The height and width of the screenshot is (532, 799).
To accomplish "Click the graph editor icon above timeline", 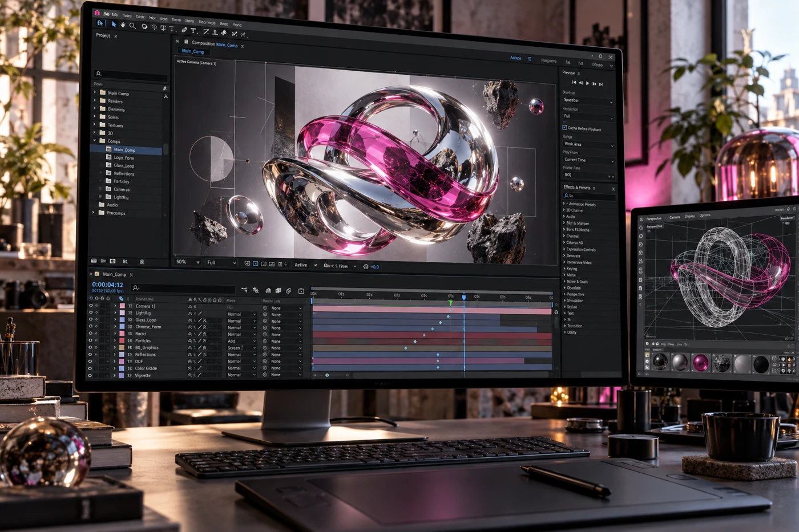I will click(301, 291).
